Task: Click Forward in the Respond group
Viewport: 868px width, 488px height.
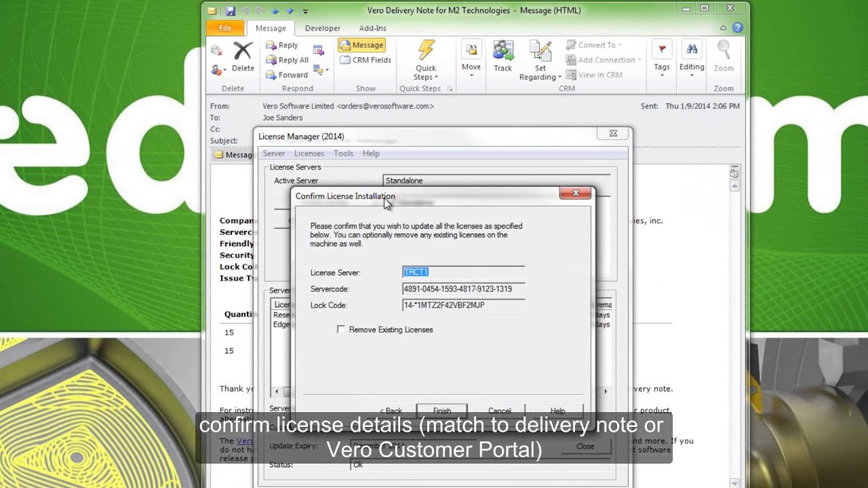Action: 286,75
